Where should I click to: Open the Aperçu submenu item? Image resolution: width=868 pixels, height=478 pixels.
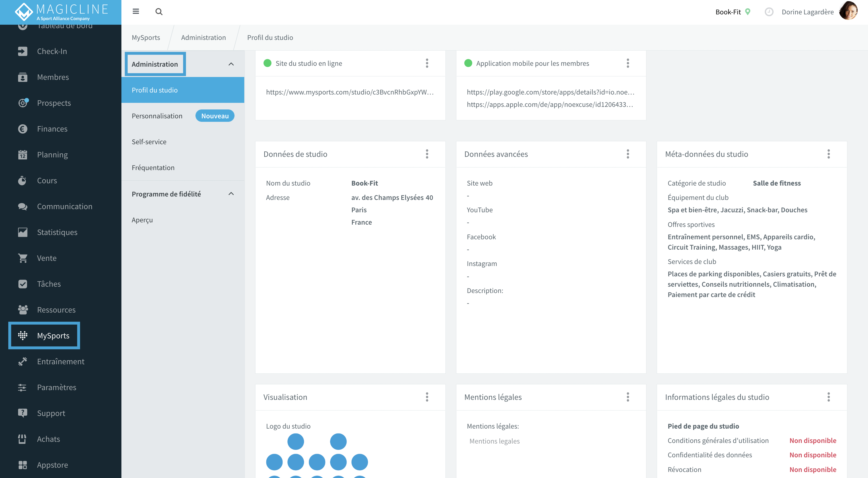click(x=183, y=220)
